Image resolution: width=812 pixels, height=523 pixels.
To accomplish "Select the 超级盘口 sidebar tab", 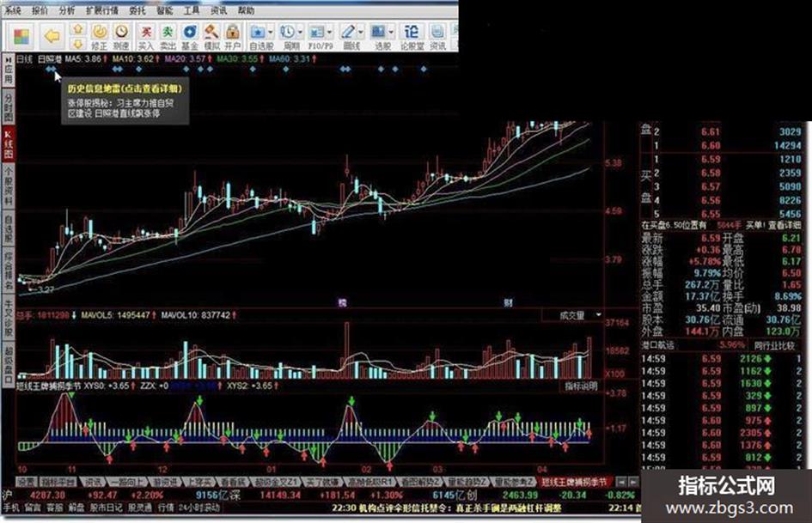I will (9, 364).
